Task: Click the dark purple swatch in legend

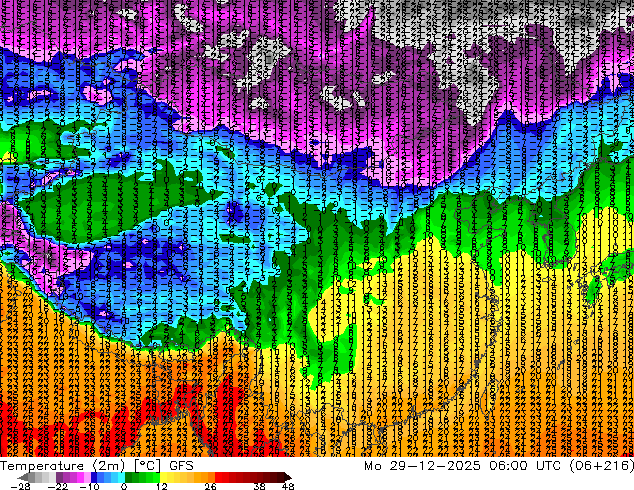Action: [59, 477]
